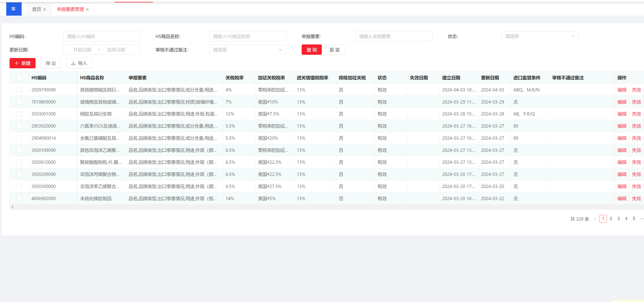
Task: Check the row for 2903920000
Action: coord(19,126)
